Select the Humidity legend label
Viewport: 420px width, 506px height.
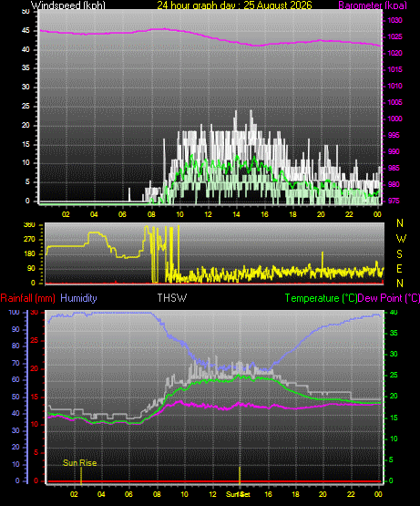tap(78, 298)
